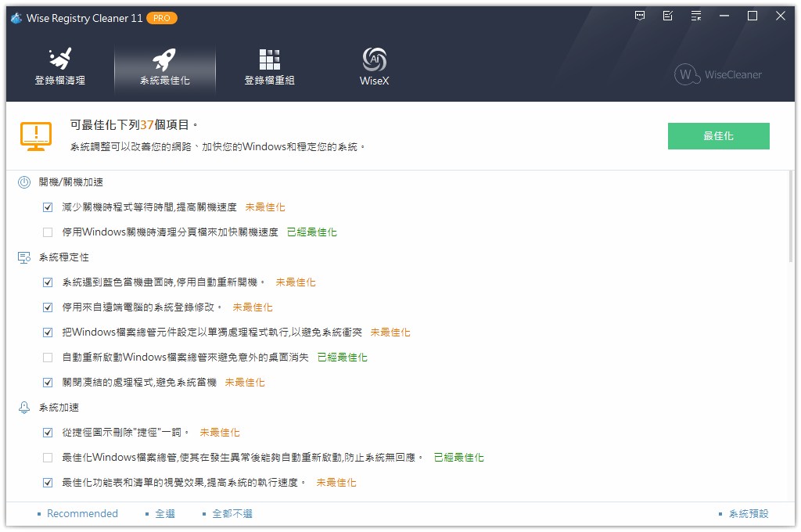Click the 系統調整可以改善您的網路 description text
Screen dimensions: 801x532
[218, 146]
